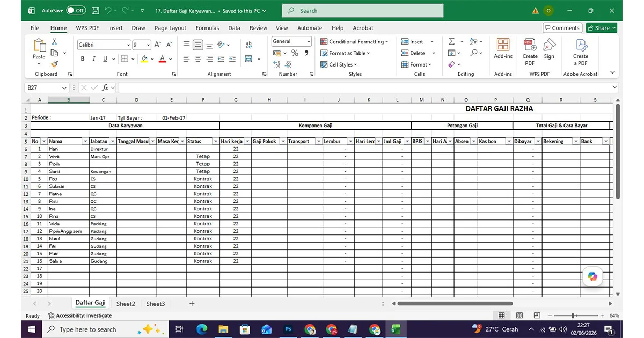Switch to the Formulas ribbon tab
Screen dimensions: 644x338
(207, 28)
